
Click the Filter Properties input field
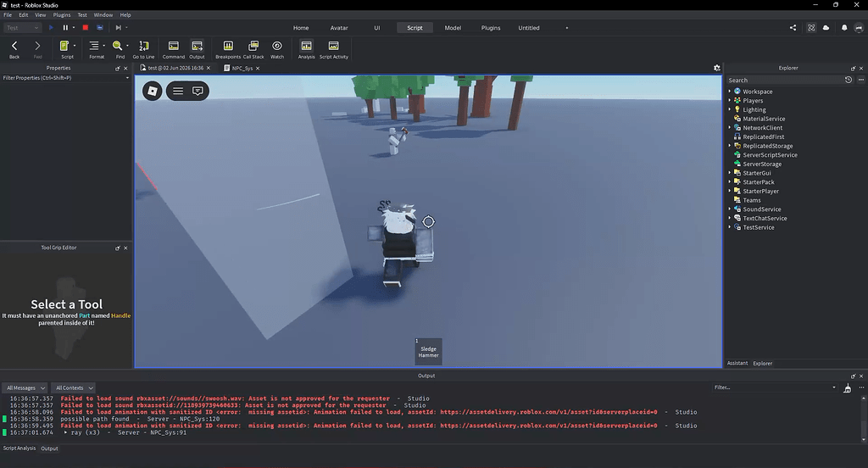click(65, 78)
